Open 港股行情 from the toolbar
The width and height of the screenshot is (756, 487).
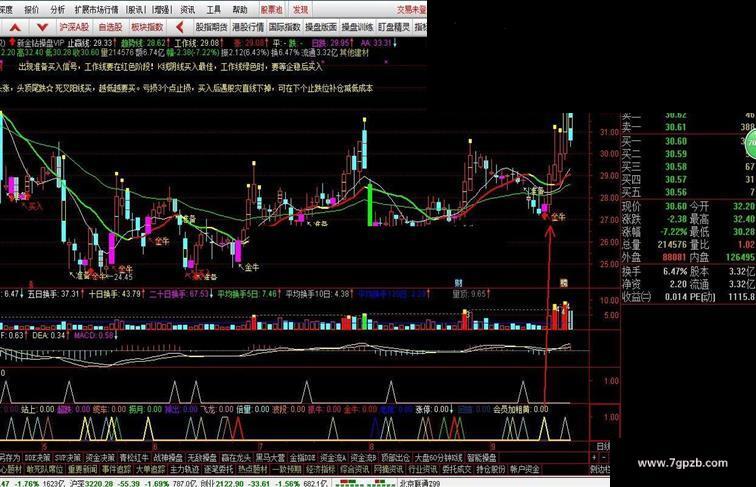(x=248, y=27)
